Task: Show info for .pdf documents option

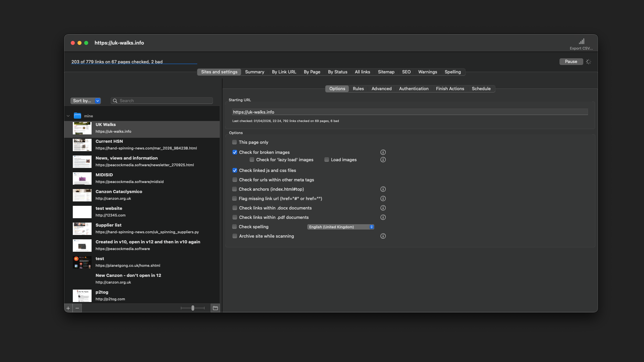Action: (x=383, y=217)
